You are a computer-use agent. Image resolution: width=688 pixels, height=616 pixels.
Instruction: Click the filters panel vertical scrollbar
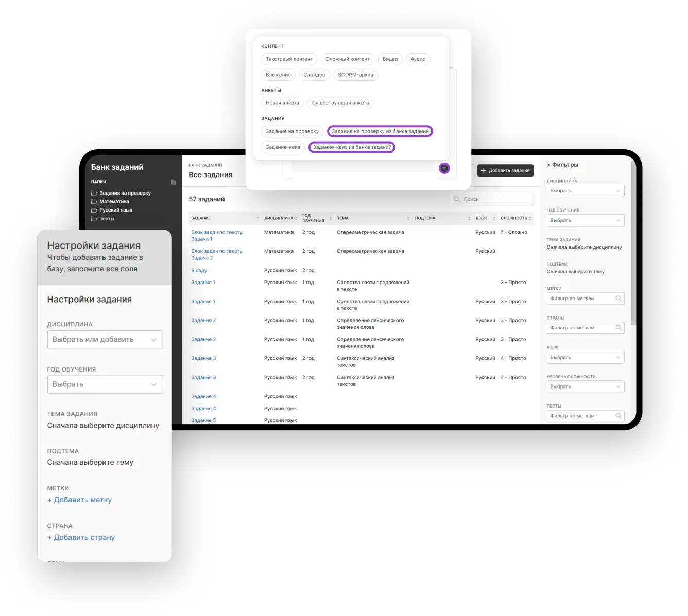coord(633,242)
